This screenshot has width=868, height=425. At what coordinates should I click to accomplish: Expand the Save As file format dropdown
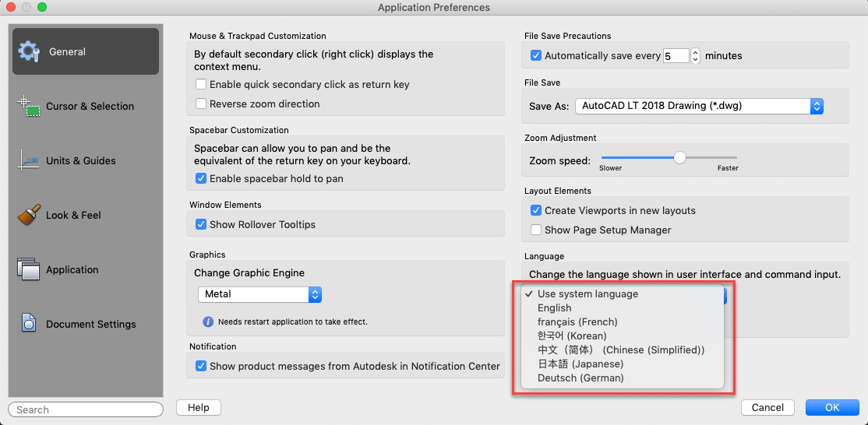[699, 106]
